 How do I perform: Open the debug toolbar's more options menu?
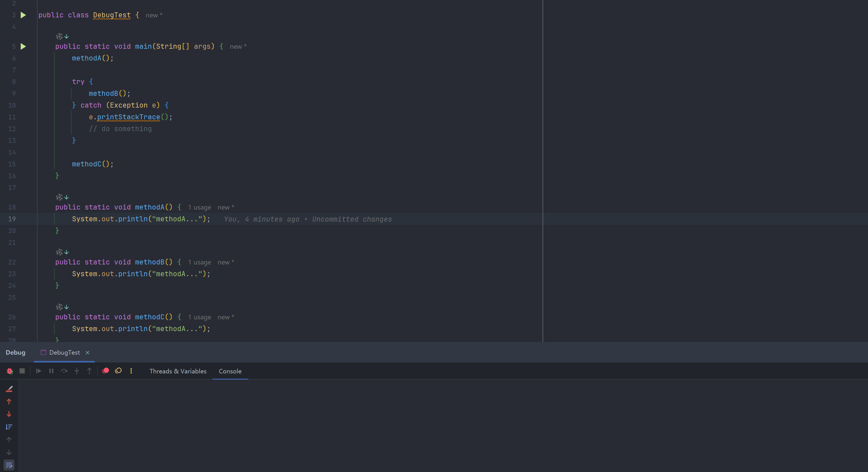coord(131,371)
